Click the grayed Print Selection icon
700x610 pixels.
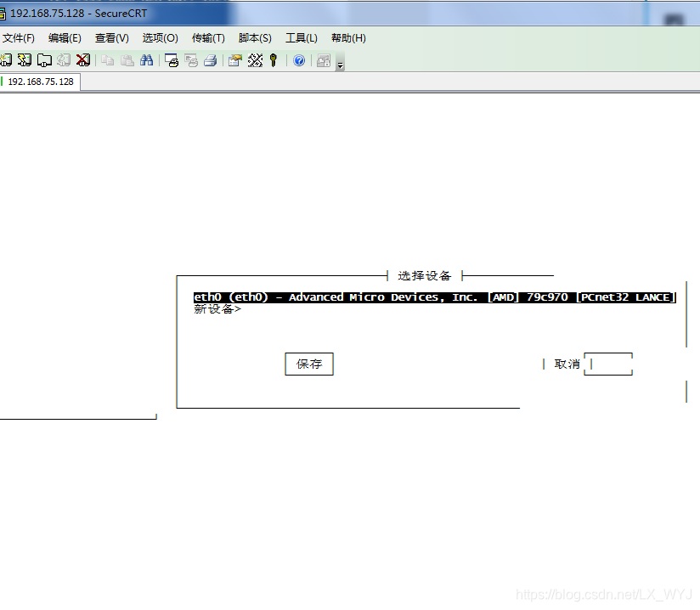click(191, 60)
